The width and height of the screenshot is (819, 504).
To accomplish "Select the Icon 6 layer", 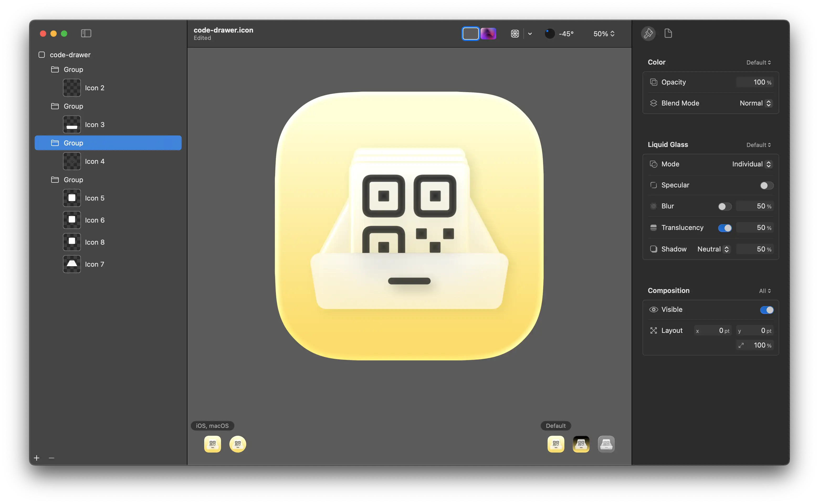I will click(x=108, y=220).
